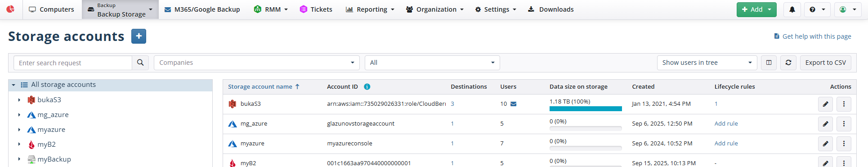Open Get help with this page
Screen dimensions: 868x167
(813, 36)
